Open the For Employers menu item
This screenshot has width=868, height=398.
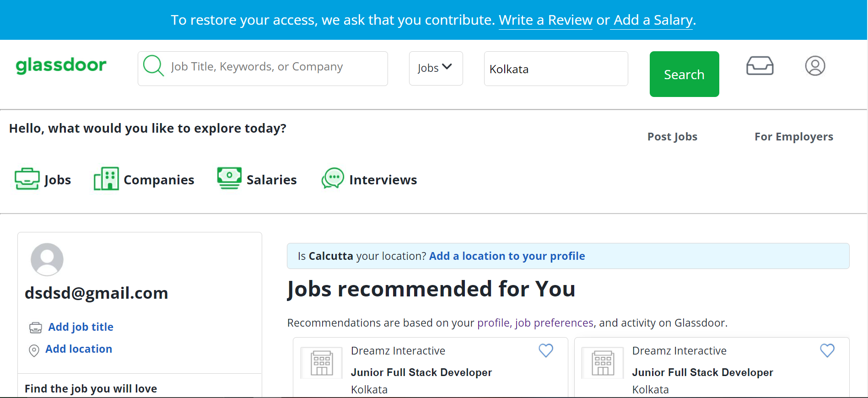tap(794, 137)
